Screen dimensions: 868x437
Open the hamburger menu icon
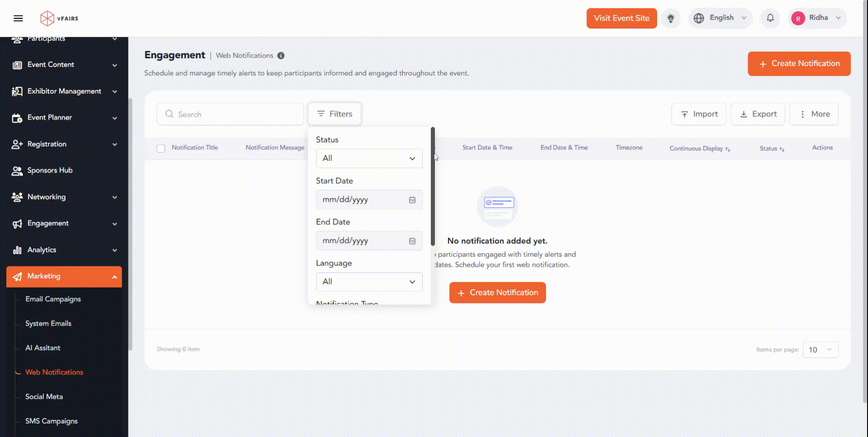click(x=18, y=19)
